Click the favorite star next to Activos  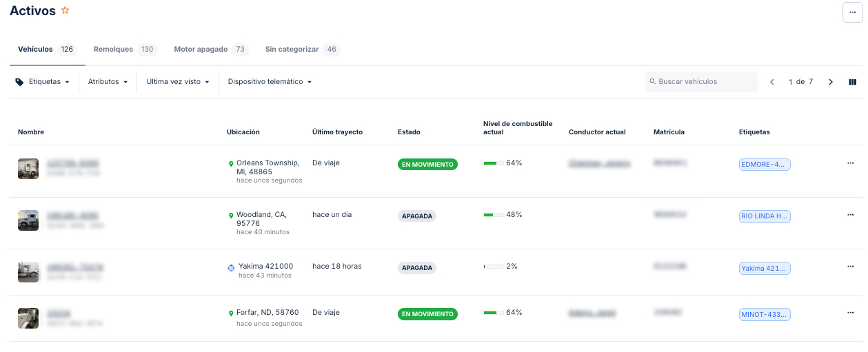pos(65,10)
